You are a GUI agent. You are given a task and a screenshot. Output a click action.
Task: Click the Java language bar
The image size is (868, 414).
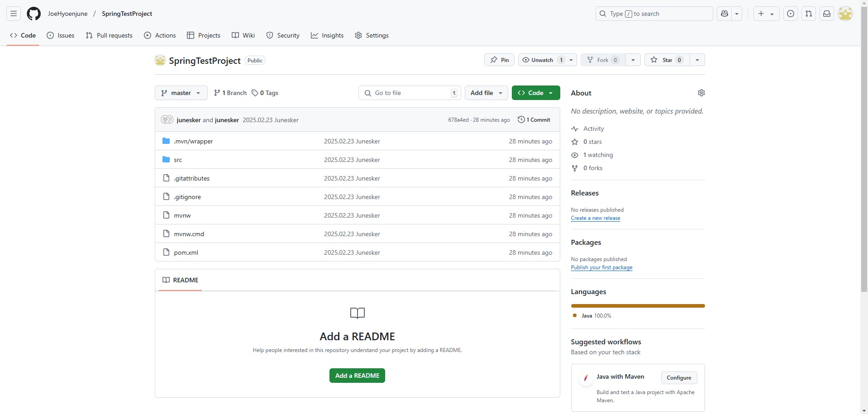(x=638, y=306)
